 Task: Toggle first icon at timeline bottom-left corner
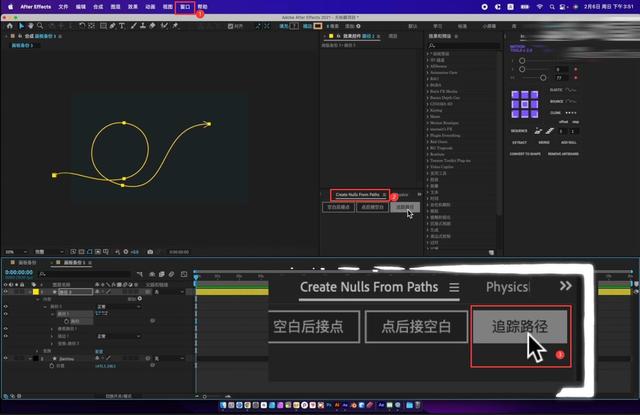click(x=6, y=396)
